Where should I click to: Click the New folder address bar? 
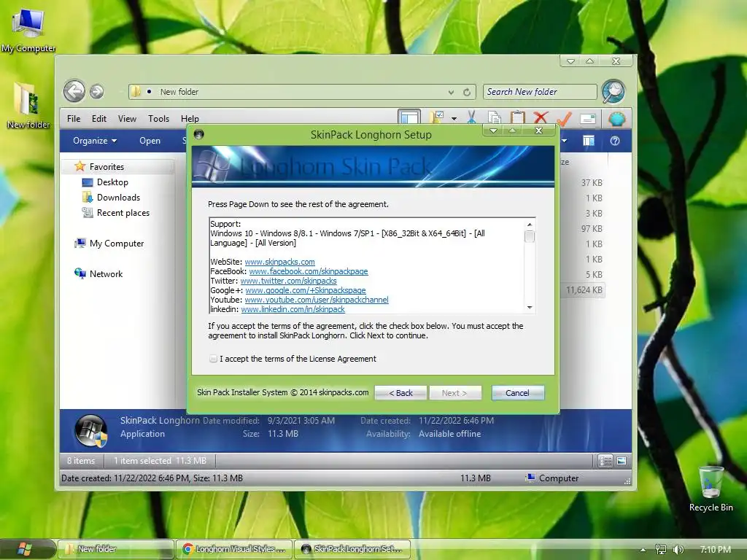click(x=301, y=92)
